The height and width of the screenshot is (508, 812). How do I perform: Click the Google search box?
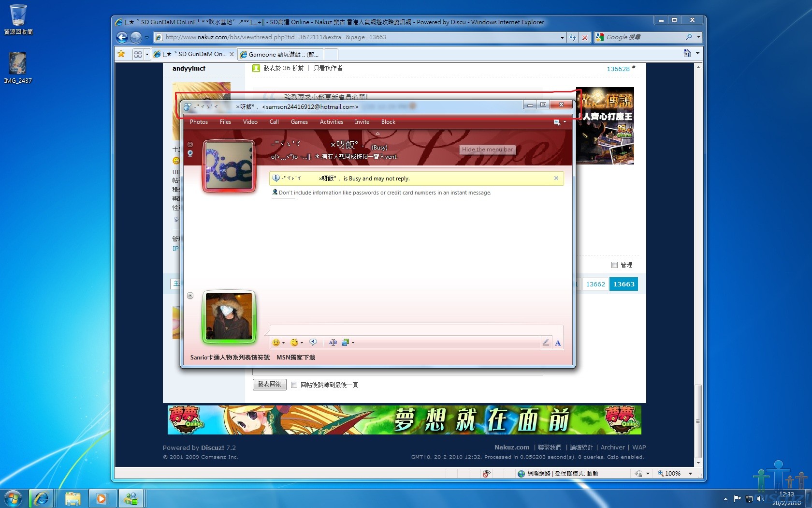tap(644, 37)
